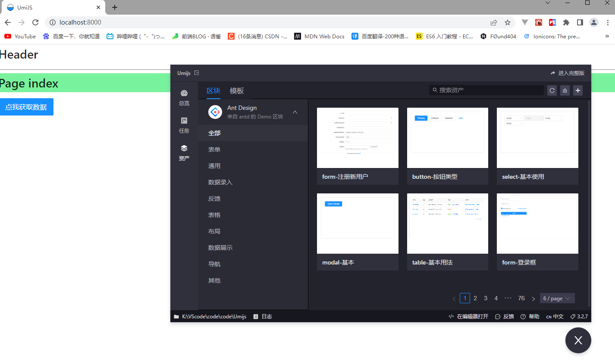Select the 通用 category
This screenshot has height=364, width=615.
coord(253,166)
